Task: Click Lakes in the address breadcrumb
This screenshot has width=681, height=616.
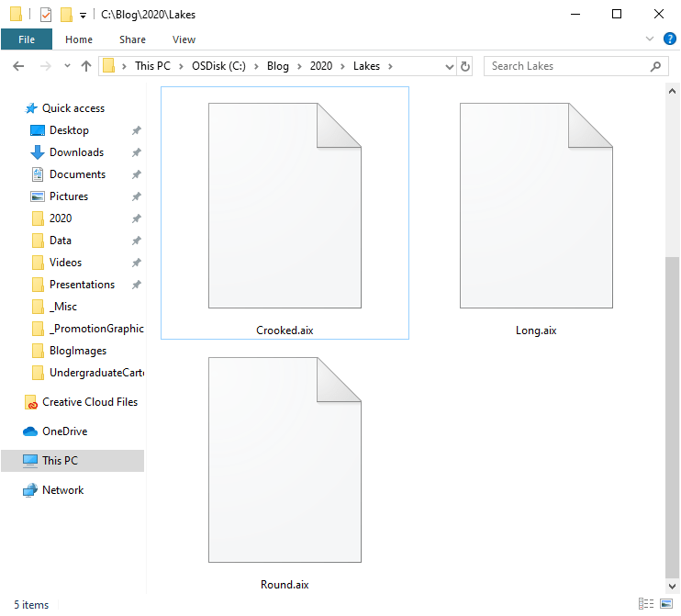Action: 366,66
